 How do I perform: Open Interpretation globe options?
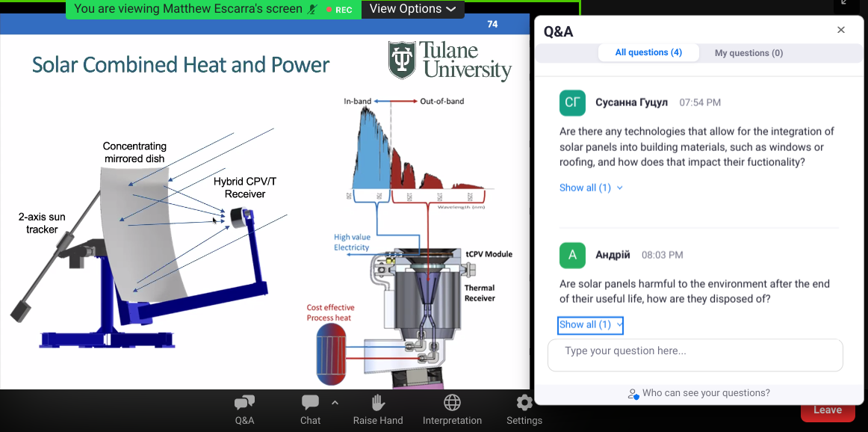click(452, 409)
